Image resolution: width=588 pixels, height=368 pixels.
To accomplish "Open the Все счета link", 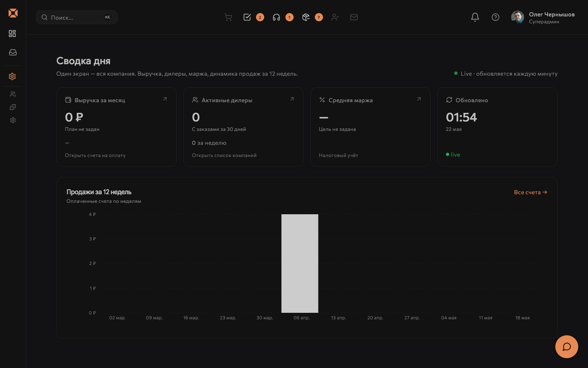I will tap(530, 192).
